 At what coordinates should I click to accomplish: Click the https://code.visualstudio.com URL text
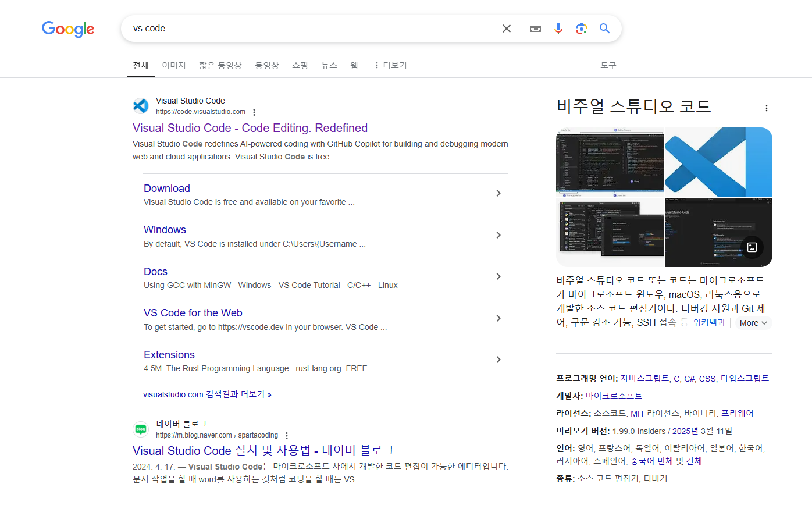click(201, 112)
